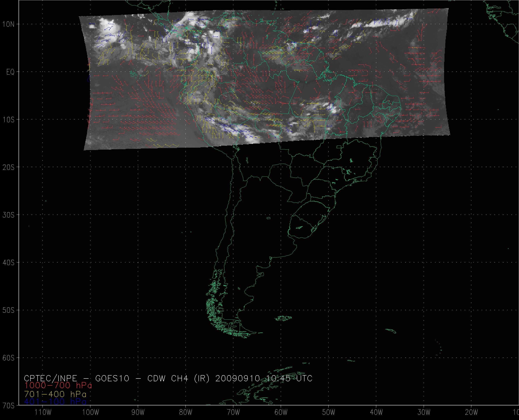
Task: Click the 10S latitude axis label
Action: tap(9, 120)
